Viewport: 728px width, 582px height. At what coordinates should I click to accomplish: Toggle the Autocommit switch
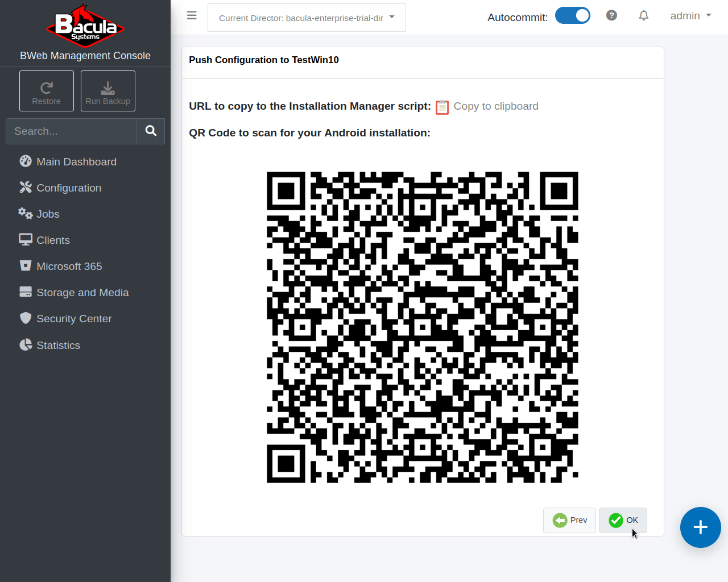tap(573, 15)
